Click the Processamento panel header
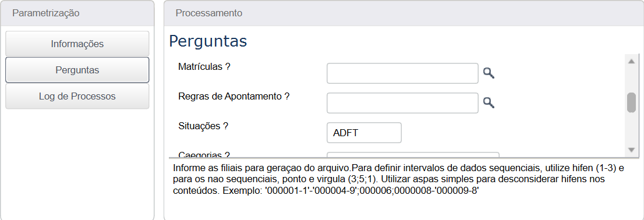 tap(404, 13)
